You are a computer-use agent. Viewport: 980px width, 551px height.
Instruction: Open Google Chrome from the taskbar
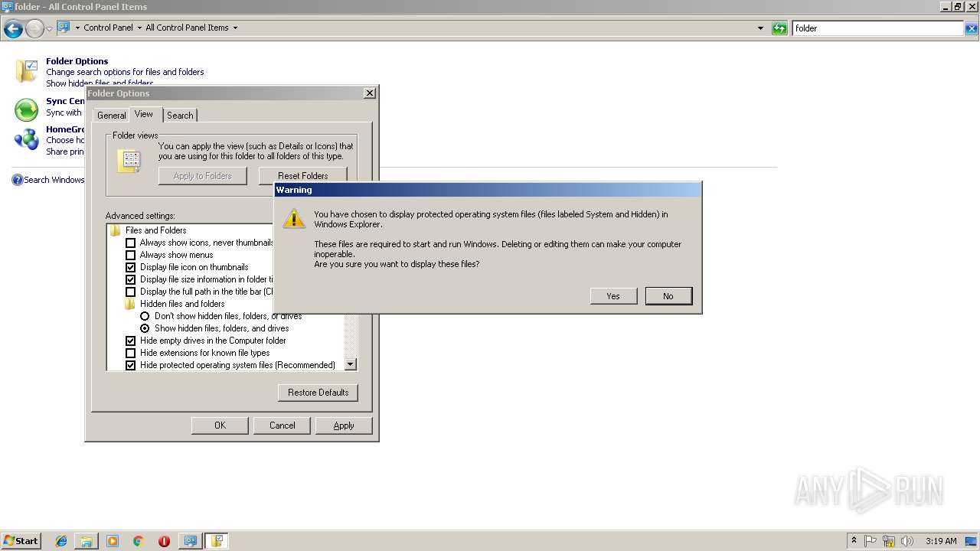pos(139,541)
